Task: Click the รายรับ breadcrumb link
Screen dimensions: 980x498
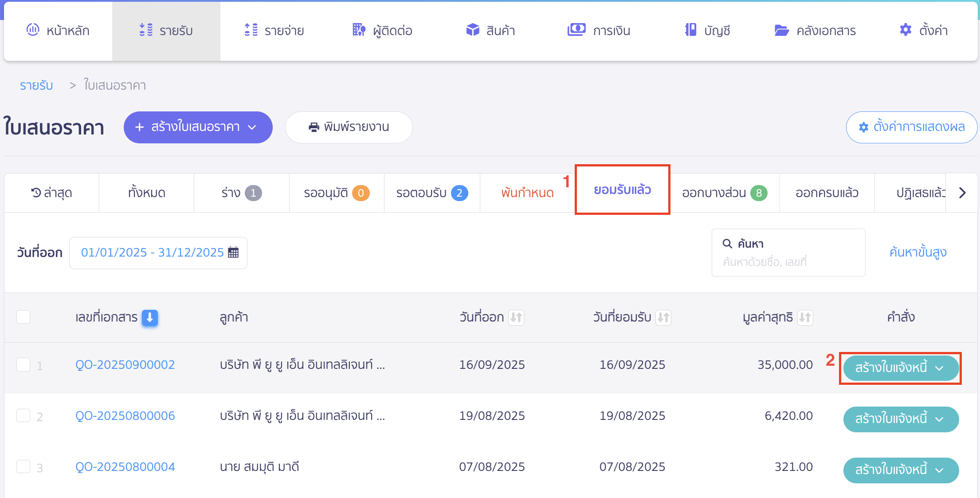Action: pyautogui.click(x=36, y=85)
